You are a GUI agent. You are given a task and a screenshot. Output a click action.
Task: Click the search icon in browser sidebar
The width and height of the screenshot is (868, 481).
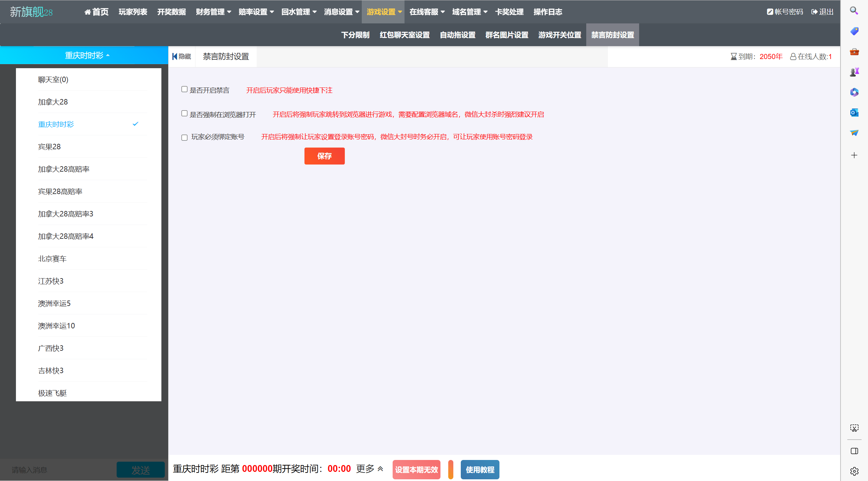[854, 11]
